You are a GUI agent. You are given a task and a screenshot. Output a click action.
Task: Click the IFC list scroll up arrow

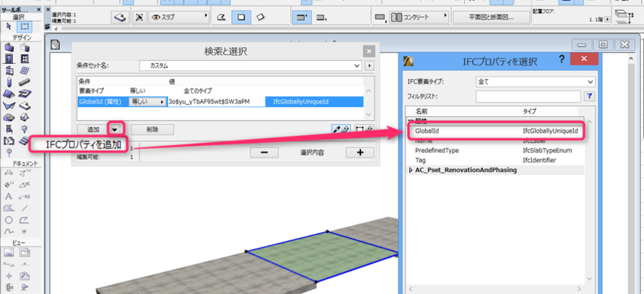(x=589, y=122)
